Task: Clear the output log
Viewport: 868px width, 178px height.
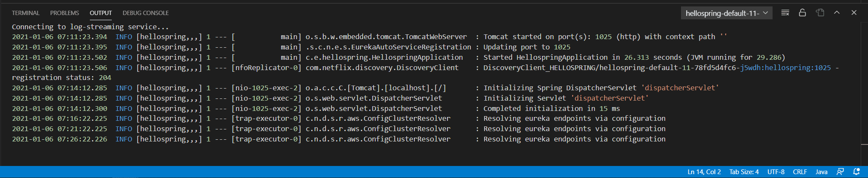Action: pyautogui.click(x=785, y=13)
